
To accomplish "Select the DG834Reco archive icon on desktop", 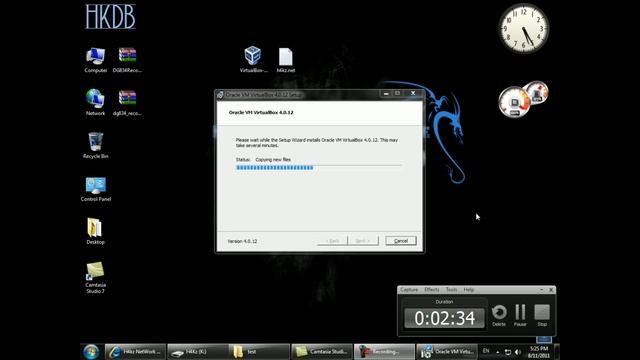I will 127,60.
